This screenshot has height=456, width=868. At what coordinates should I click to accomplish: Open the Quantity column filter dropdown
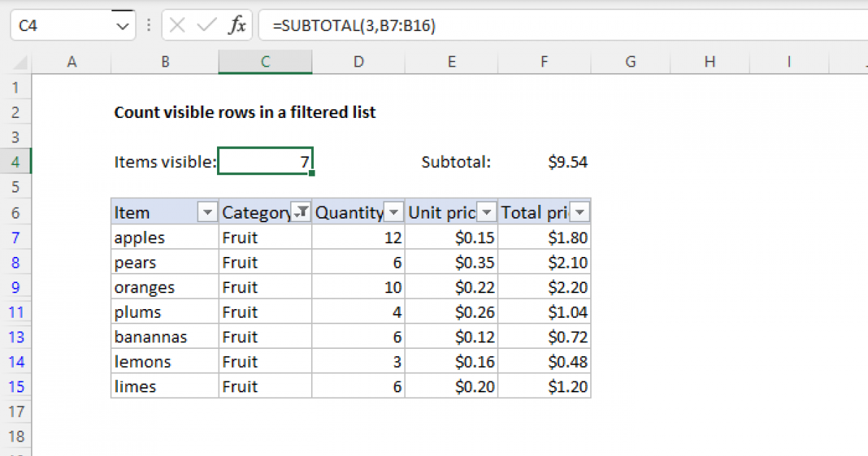coord(394,212)
